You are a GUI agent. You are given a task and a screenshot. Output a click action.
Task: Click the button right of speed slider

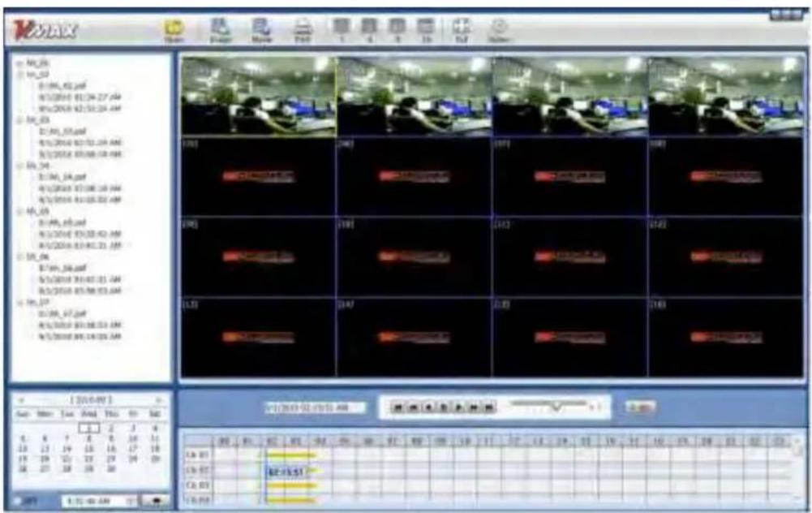(x=640, y=407)
